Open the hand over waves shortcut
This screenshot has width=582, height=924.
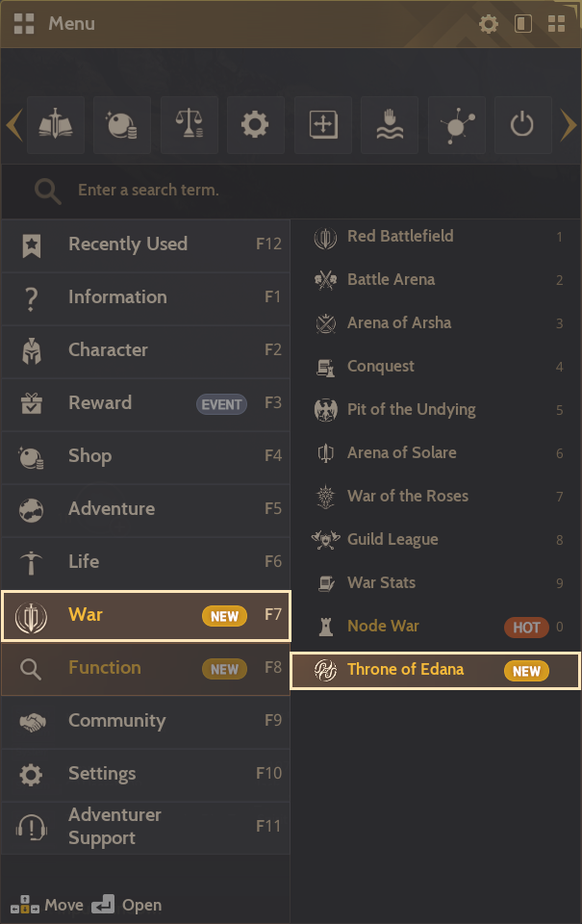click(389, 125)
